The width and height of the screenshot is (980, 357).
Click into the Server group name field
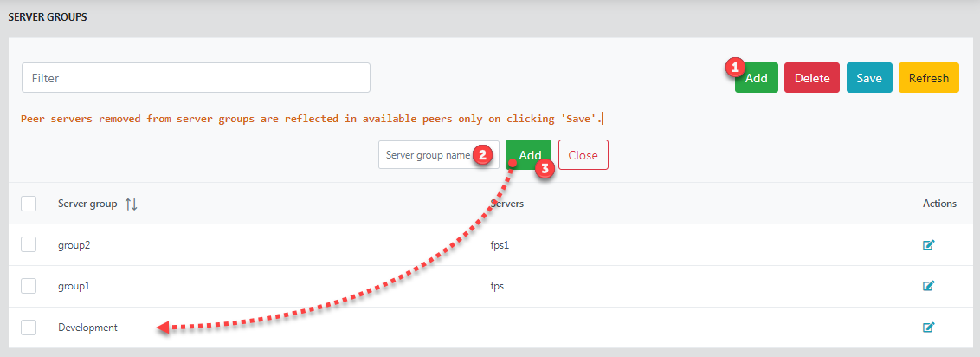[439, 154]
